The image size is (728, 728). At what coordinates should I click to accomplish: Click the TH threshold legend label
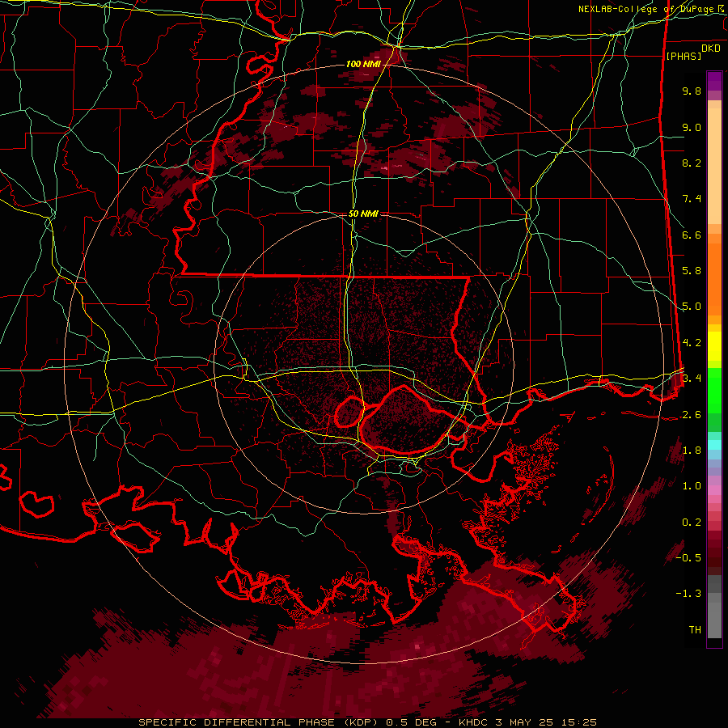695,630
